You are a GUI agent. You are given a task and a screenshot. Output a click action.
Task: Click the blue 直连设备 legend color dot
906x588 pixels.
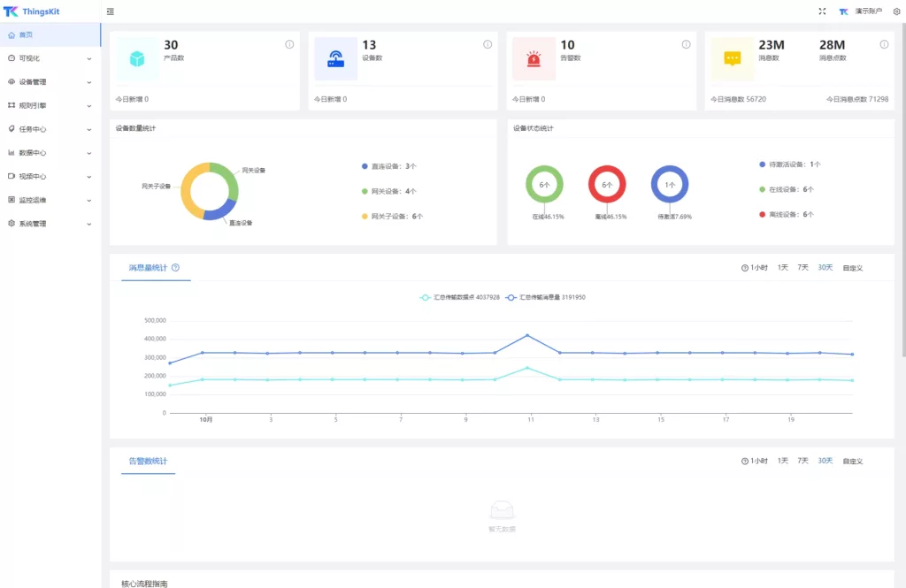pos(365,166)
